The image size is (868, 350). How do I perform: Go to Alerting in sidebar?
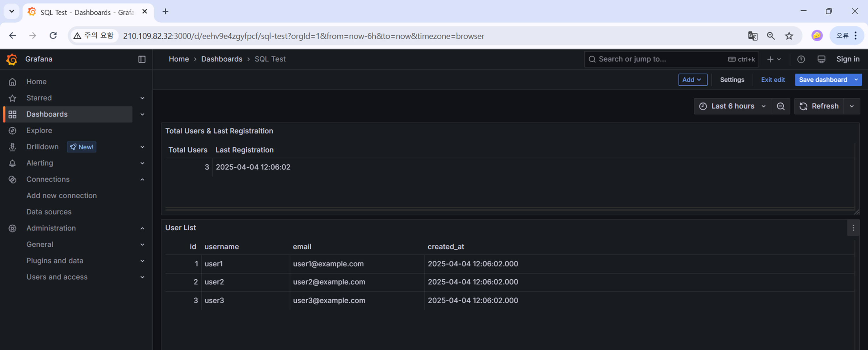pos(40,163)
